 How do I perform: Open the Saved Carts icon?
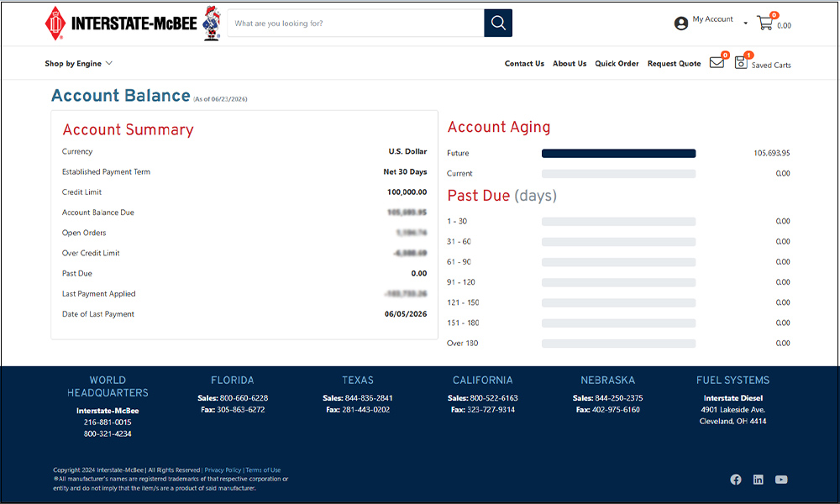740,63
